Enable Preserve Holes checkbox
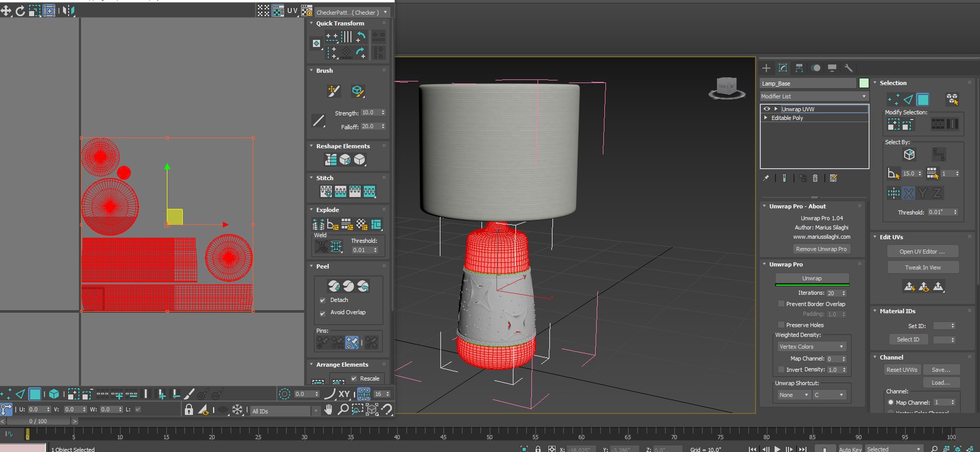This screenshot has height=452, width=980. pos(781,324)
